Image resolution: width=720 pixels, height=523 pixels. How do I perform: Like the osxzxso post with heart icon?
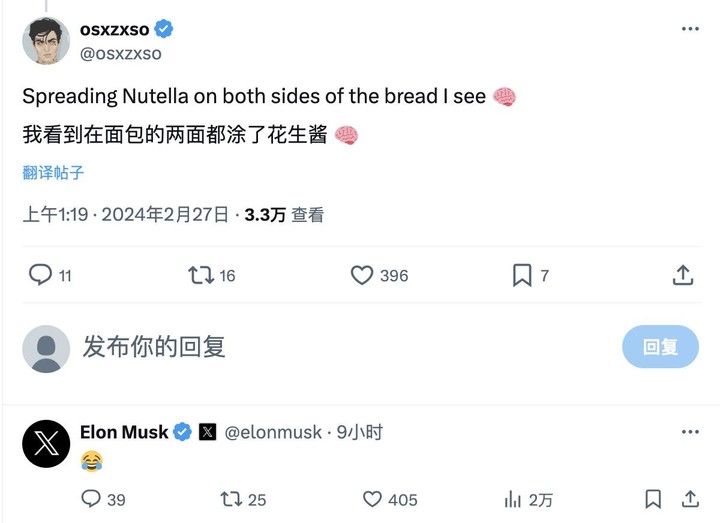point(362,275)
